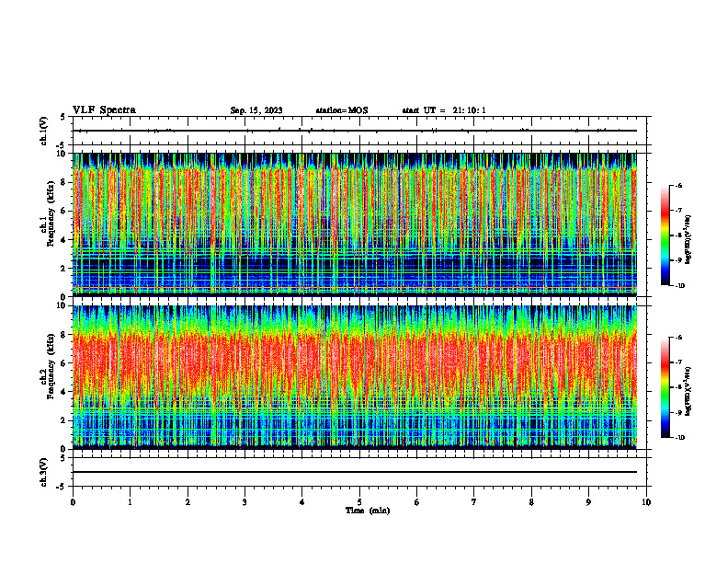Click the "5" tick on ch.1(V) axis
Viewport: 728px width, 563px height.
pos(63,117)
